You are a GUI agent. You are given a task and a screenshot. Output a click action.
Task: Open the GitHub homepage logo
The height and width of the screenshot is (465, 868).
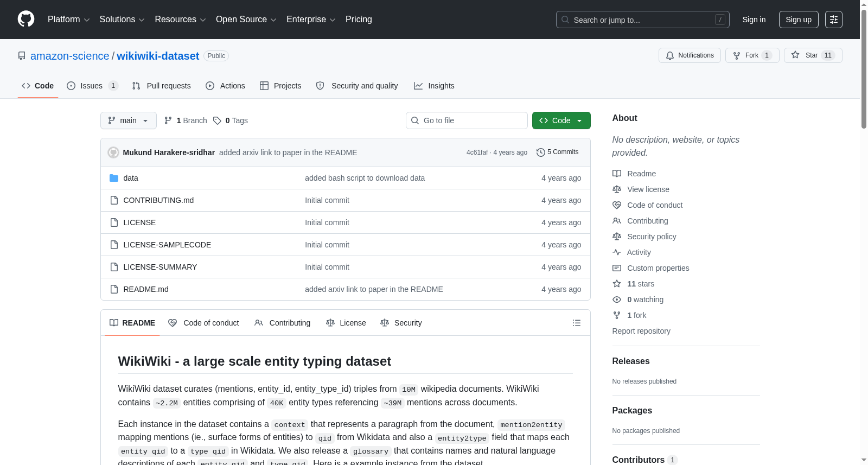[26, 19]
